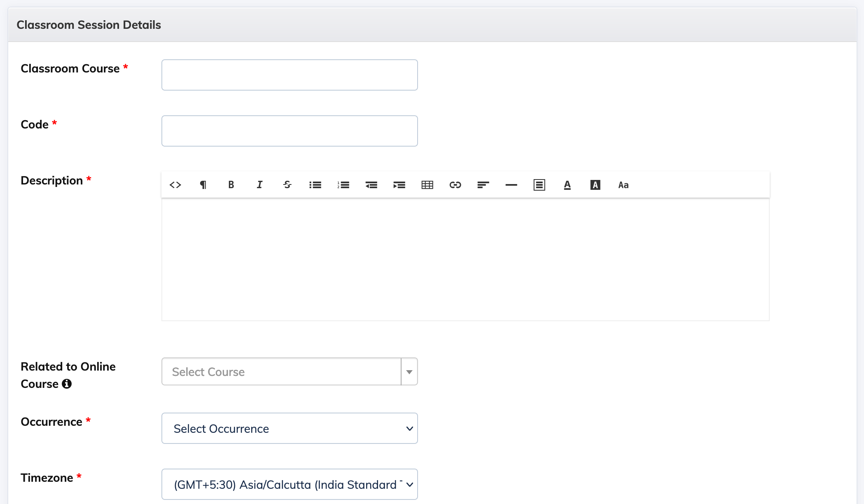
Task: Insert a numbered ordered list
Action: (x=343, y=185)
